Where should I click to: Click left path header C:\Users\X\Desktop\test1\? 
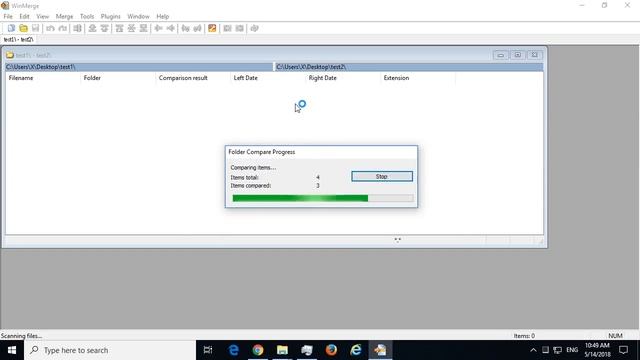point(139,67)
